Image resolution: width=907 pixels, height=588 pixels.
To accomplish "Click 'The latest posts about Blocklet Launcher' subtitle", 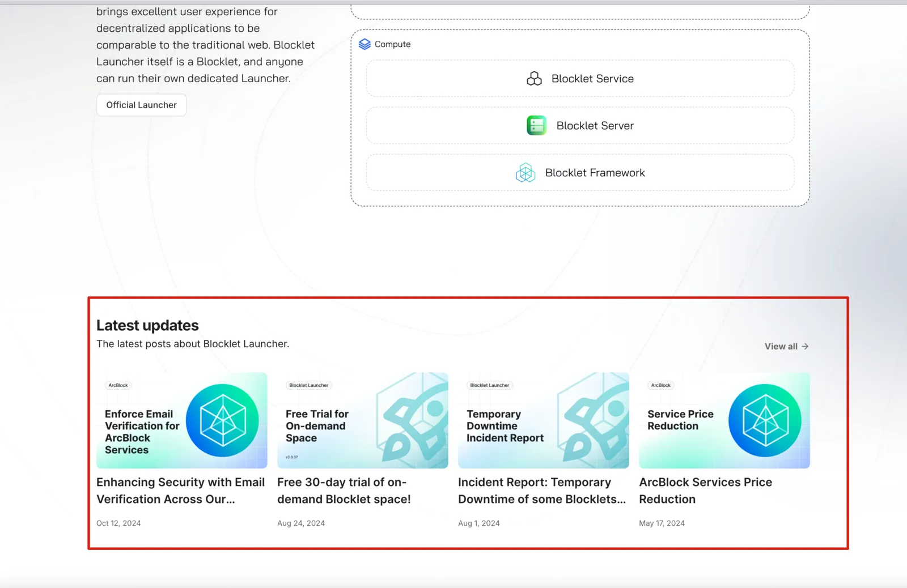I will click(x=193, y=344).
